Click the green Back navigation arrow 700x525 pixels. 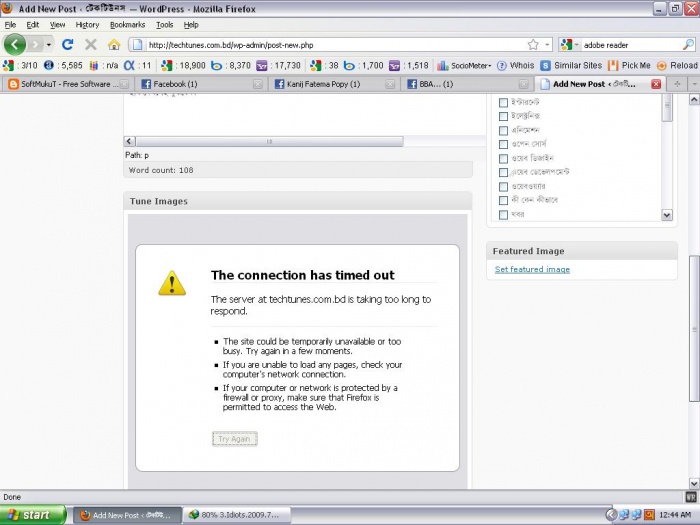(15, 44)
